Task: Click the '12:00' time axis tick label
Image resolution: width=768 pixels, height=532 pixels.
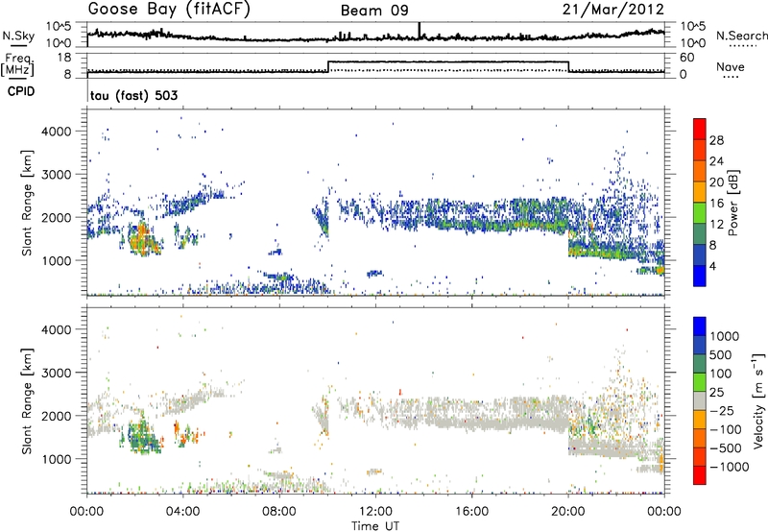Action: (375, 512)
